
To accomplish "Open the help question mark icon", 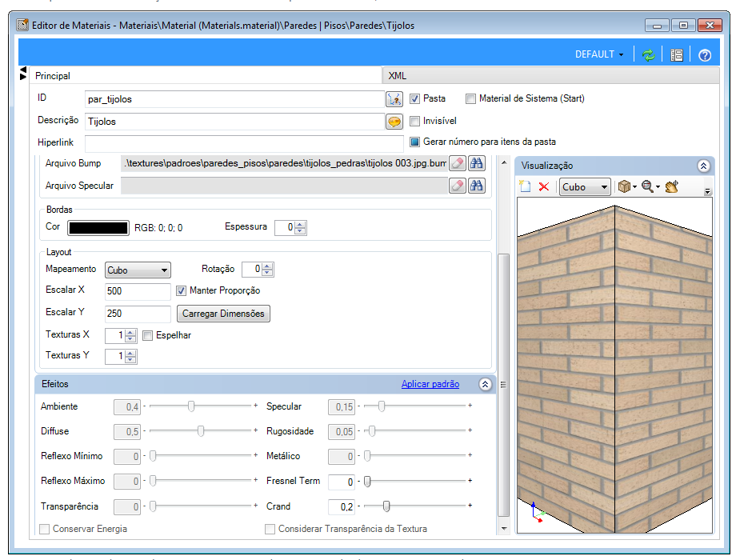I will click(x=705, y=55).
